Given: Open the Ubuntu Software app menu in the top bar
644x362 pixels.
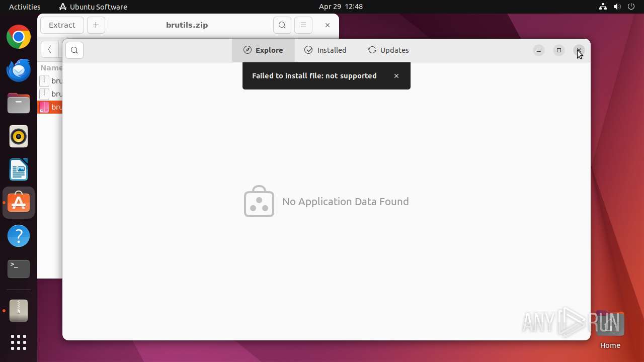Looking at the screenshot, I should 93,7.
